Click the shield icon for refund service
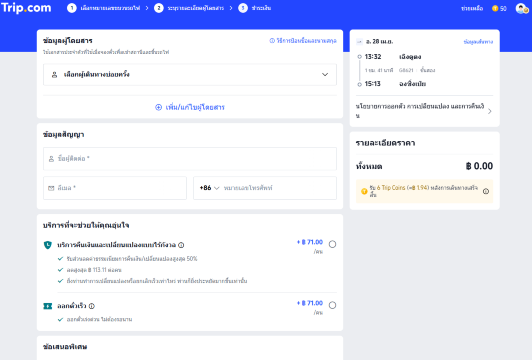This screenshot has width=532, height=360. tap(48, 245)
